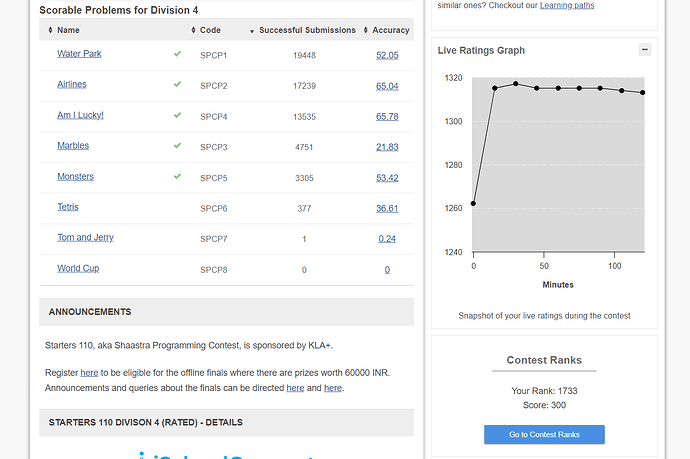690x459 pixels.
Task: Click the Contest Ranks heading
Action: click(544, 360)
